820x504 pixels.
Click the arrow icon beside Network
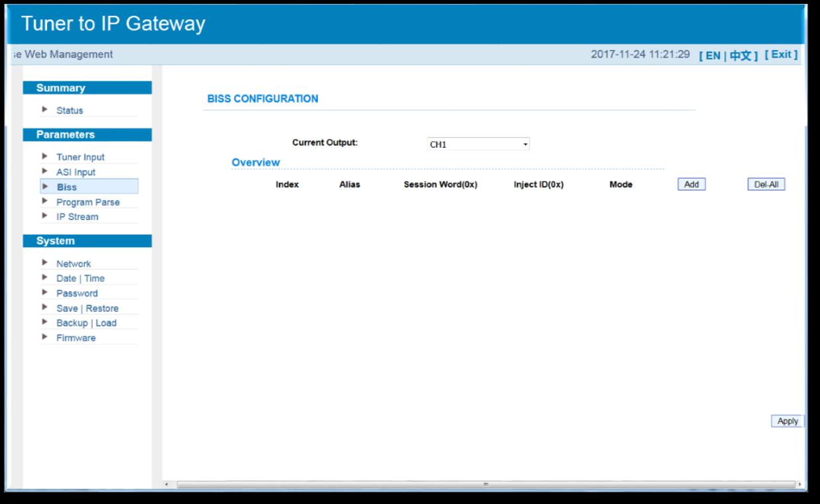44,263
